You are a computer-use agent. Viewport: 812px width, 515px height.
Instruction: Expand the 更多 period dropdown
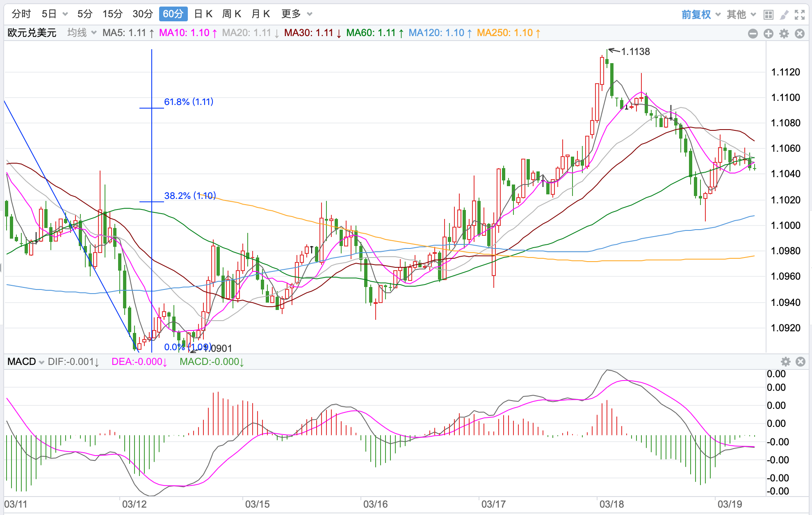297,14
